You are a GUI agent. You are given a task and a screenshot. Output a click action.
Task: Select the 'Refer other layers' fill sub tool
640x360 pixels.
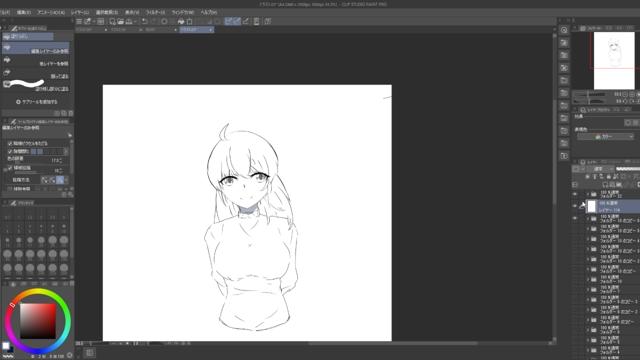point(36,62)
